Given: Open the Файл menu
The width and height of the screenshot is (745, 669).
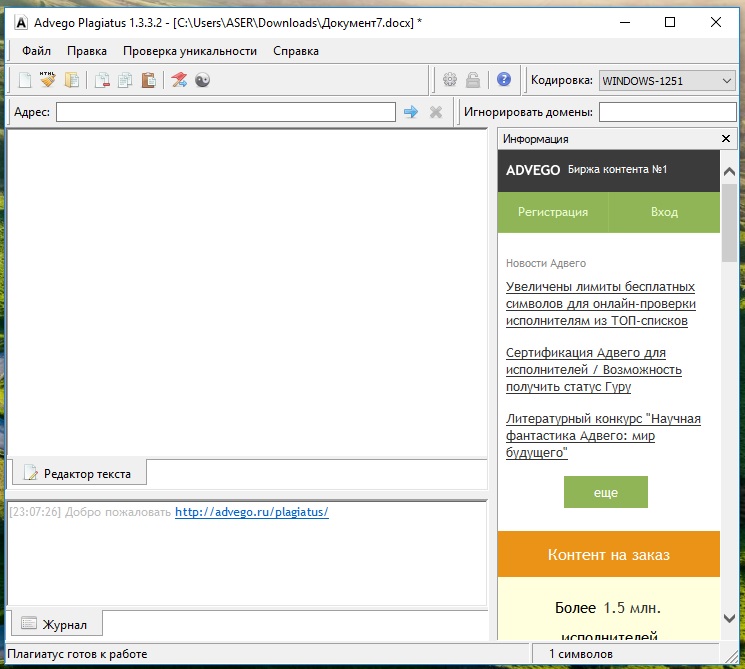Looking at the screenshot, I should point(36,51).
